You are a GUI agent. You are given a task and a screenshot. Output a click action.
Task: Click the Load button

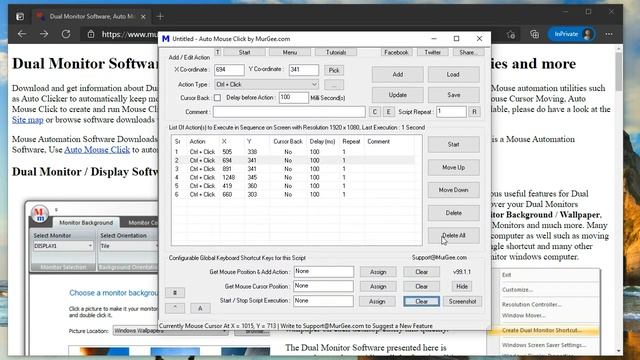[x=453, y=75]
